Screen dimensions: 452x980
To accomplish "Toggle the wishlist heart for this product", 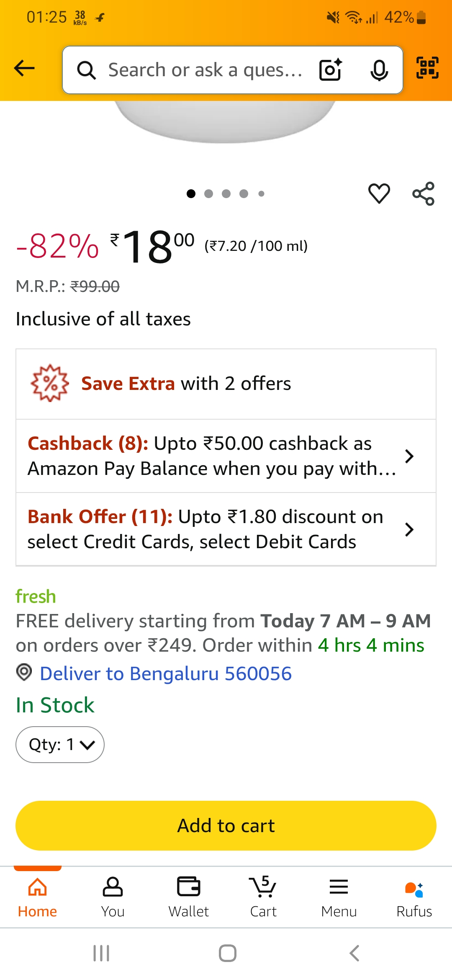I will 379,193.
